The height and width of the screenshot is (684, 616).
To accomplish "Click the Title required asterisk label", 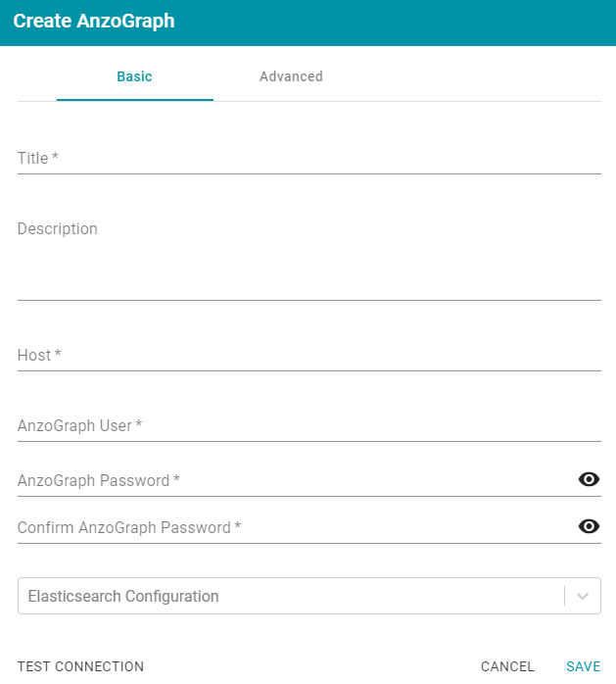I will 38,158.
